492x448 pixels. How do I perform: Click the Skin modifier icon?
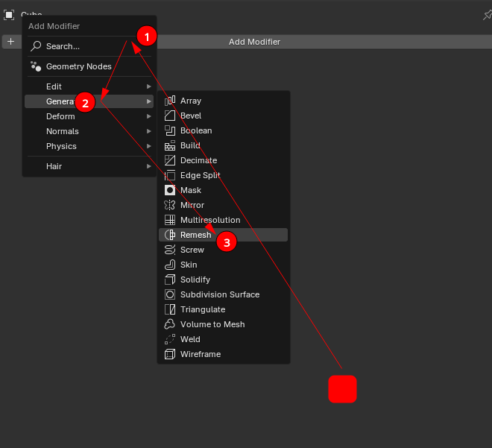(170, 265)
